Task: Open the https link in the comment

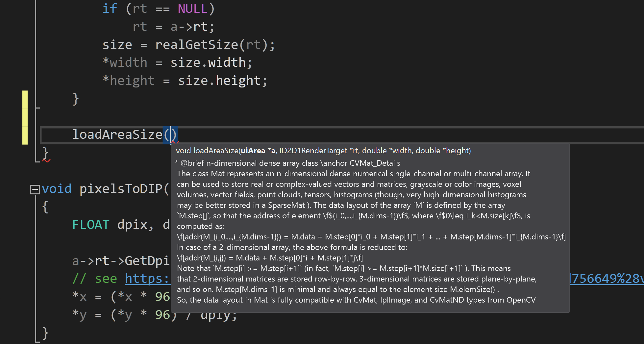Action: pyautogui.click(x=147, y=279)
